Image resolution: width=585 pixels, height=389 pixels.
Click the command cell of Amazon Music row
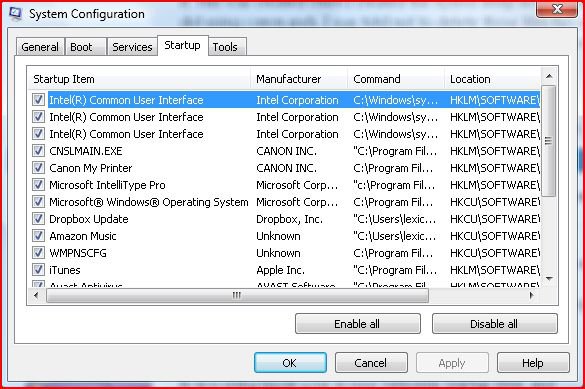point(395,236)
